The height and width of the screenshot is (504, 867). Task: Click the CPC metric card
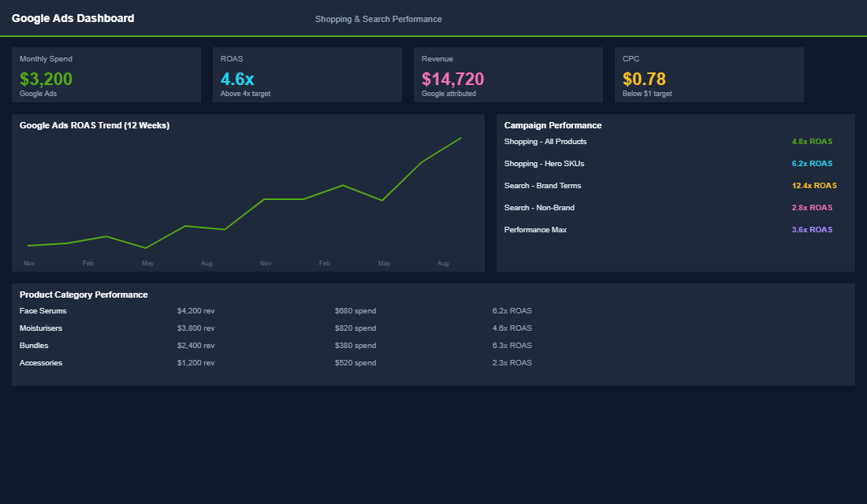[x=709, y=75]
